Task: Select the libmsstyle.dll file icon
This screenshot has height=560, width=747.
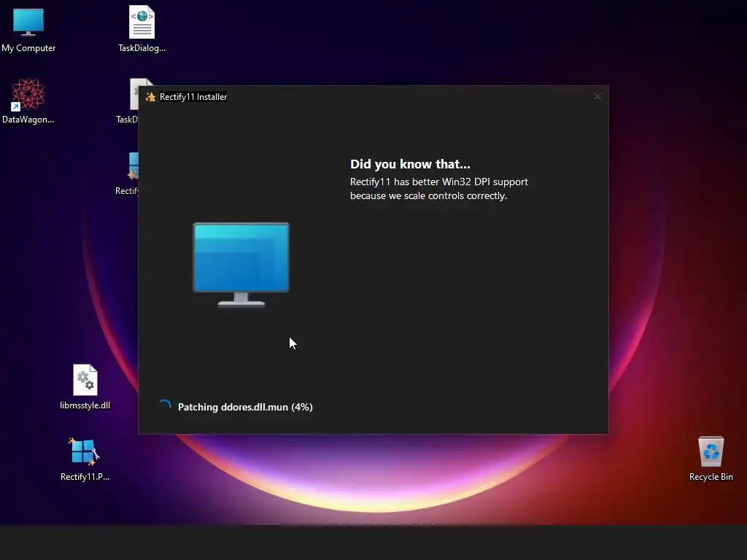Action: pos(85,380)
